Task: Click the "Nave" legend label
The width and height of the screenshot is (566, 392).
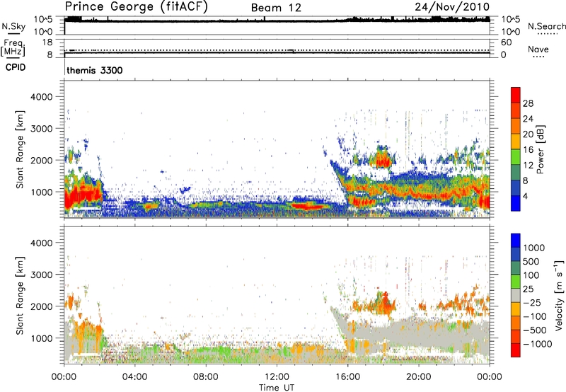Action: pos(538,50)
